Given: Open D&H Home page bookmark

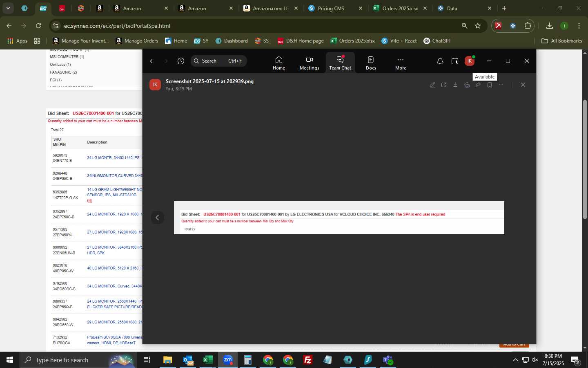Looking at the screenshot, I should pos(301,41).
